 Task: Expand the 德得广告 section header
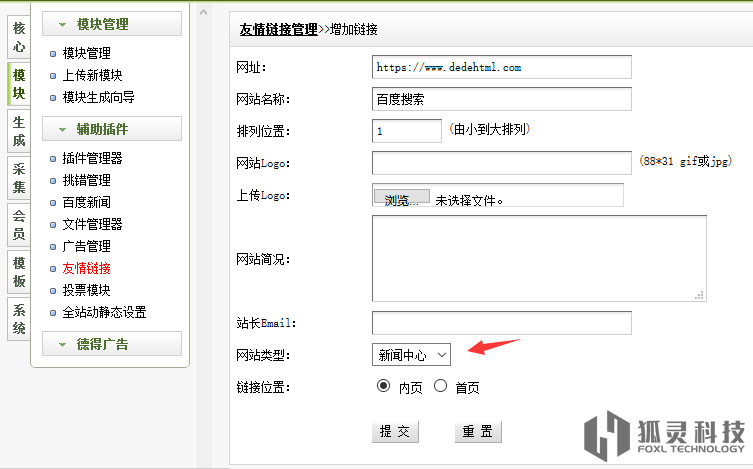(x=111, y=344)
